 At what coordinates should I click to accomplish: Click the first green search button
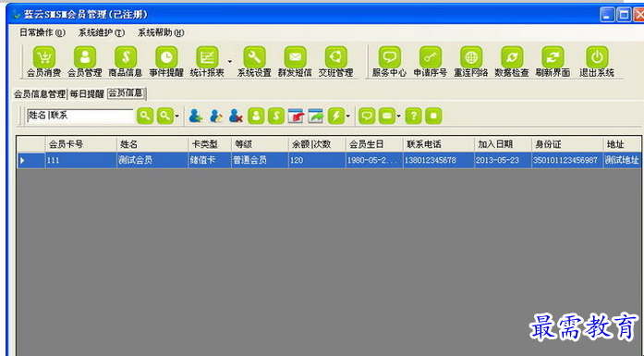(145, 116)
